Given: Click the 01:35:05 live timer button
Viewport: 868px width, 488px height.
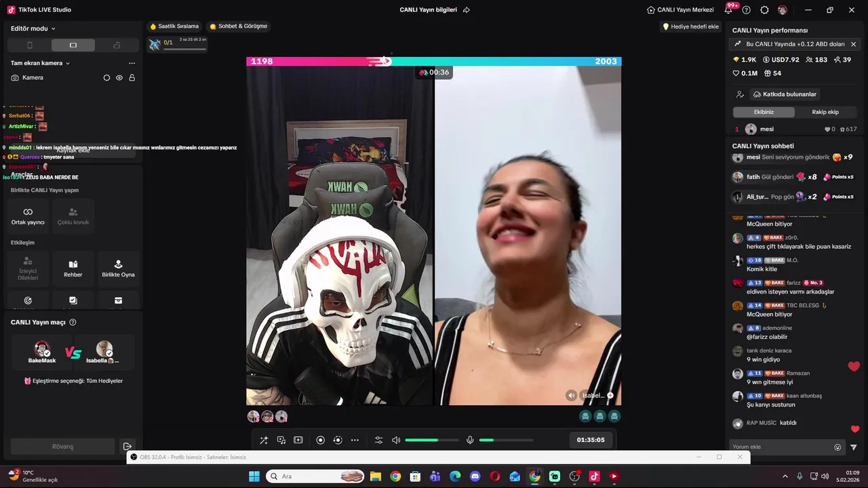Looking at the screenshot, I should [591, 440].
